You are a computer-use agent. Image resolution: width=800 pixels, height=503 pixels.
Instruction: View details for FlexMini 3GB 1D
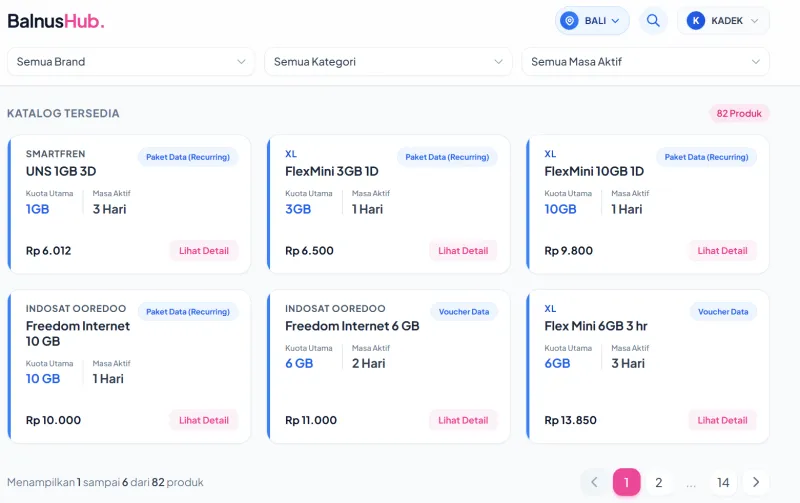tap(463, 250)
